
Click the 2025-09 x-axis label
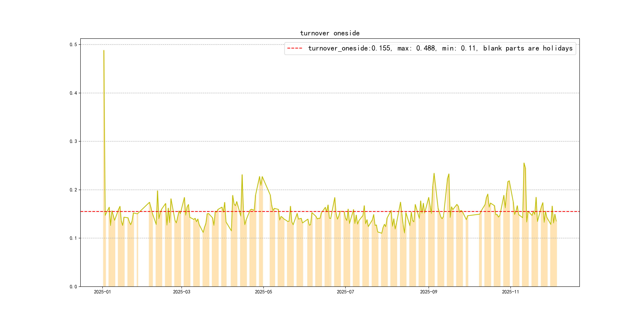coord(429,292)
